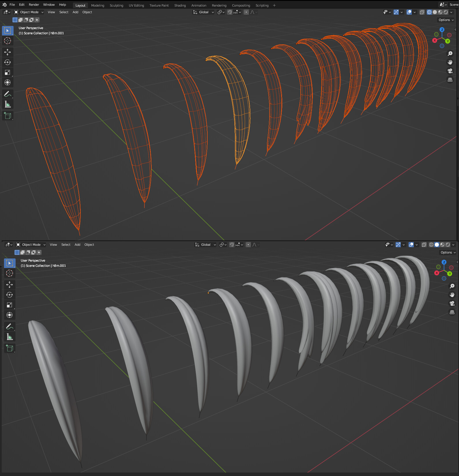Choose the Transform tool in wireframe viewport
Viewport: 459px width, 476px height.
click(7, 82)
